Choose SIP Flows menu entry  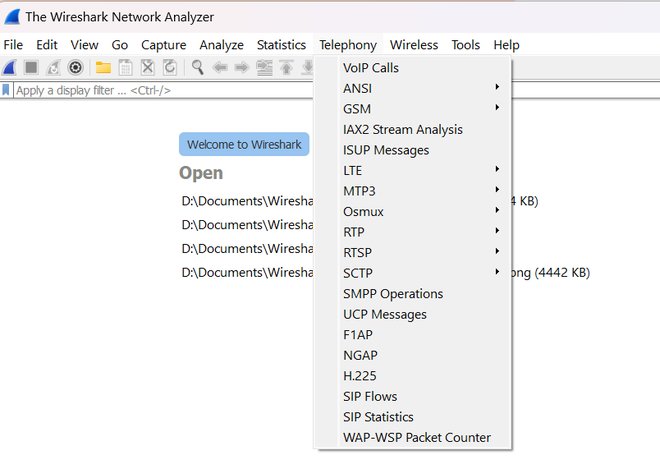click(x=370, y=396)
